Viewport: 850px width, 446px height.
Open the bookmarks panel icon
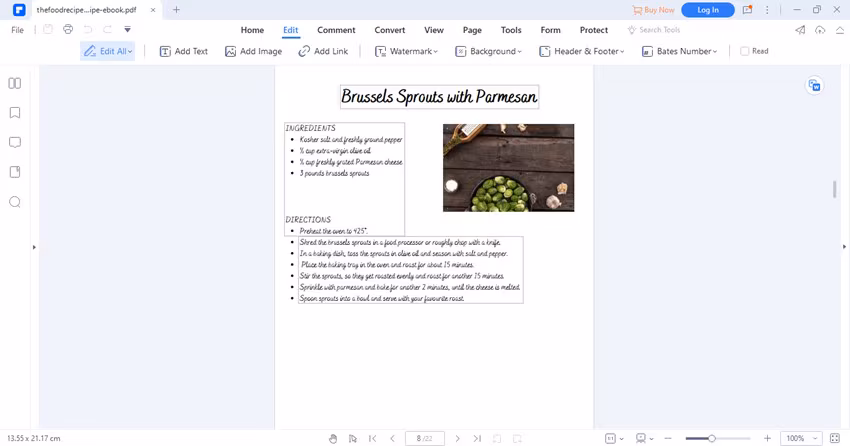(15, 113)
